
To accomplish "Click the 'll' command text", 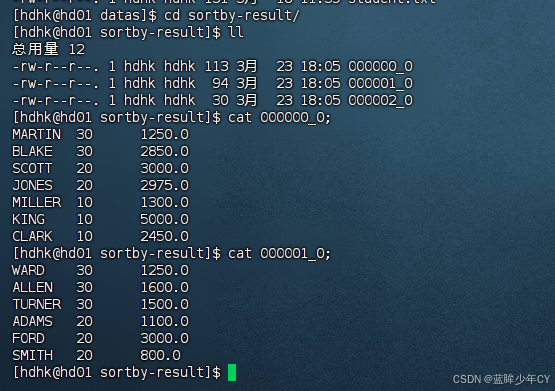I will click(x=236, y=32).
